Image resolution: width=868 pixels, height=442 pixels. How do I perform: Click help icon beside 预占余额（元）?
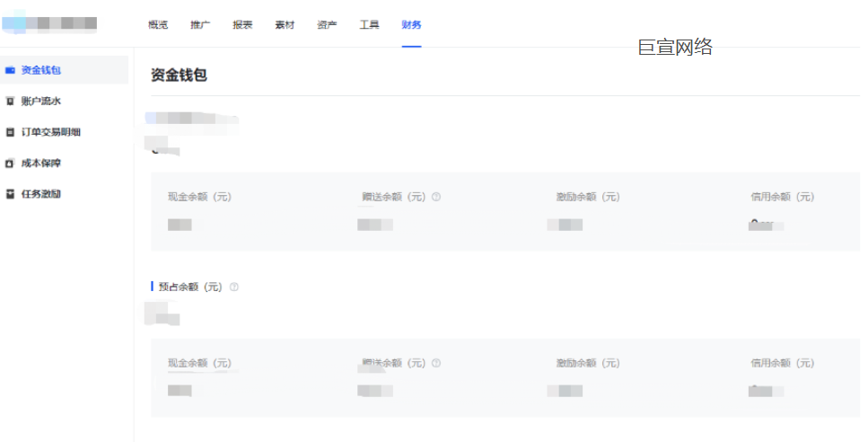(x=234, y=287)
